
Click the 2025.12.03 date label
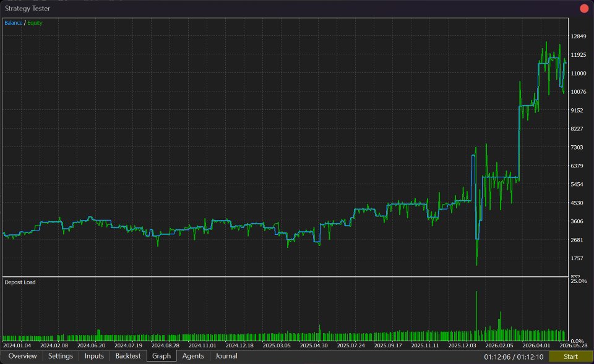462,345
